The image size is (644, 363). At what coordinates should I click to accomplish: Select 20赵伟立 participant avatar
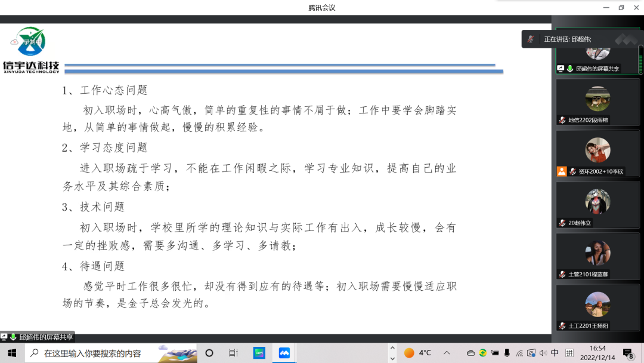(x=597, y=201)
